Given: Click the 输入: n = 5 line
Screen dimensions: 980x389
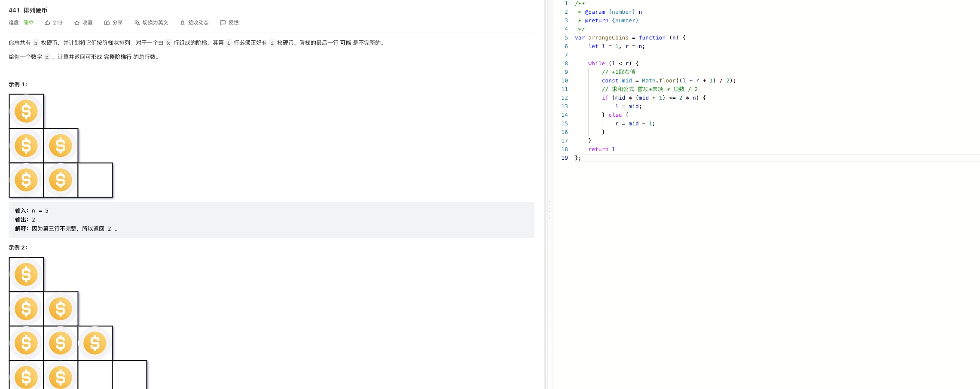Looking at the screenshot, I should (x=32, y=211).
